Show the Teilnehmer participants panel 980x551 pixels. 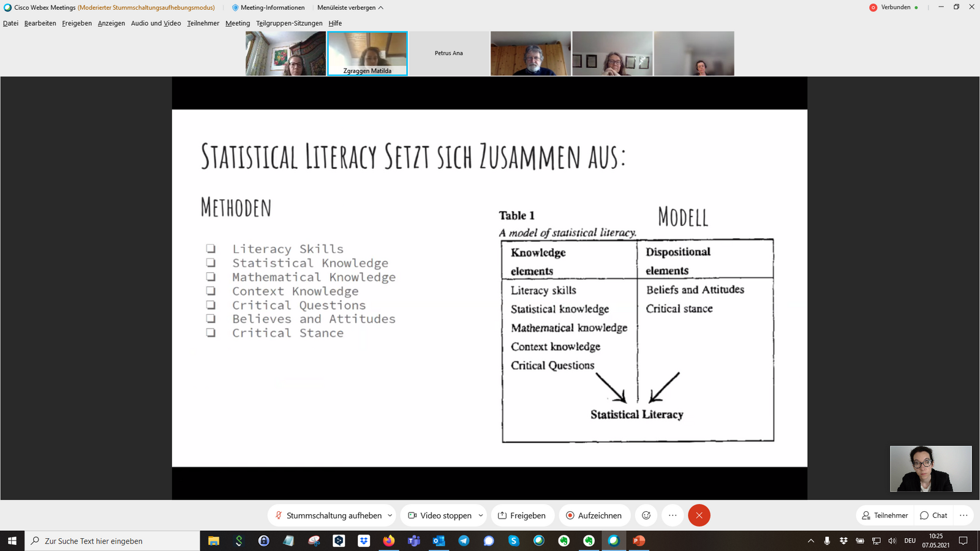pos(884,515)
